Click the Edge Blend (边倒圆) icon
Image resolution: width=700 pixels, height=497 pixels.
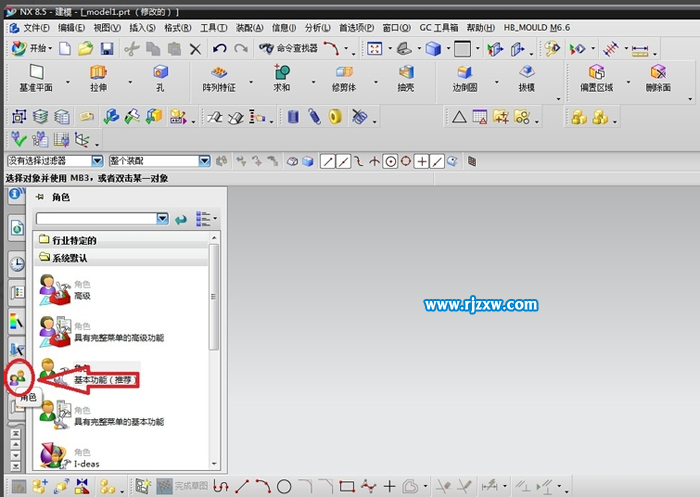click(x=465, y=72)
